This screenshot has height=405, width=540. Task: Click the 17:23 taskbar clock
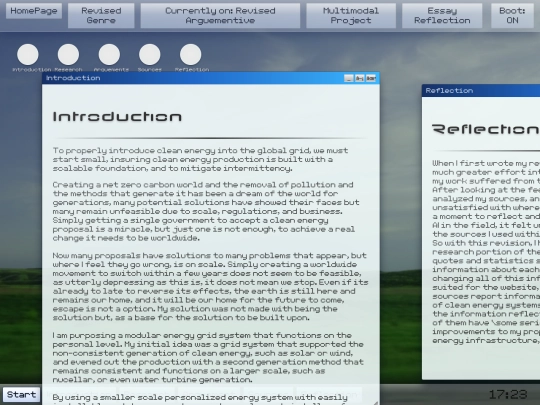coord(508,394)
